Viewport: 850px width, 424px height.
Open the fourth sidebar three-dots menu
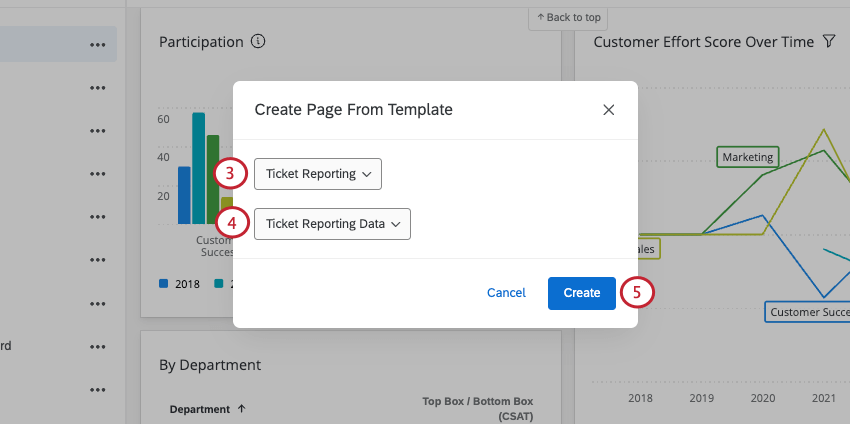coord(97,174)
